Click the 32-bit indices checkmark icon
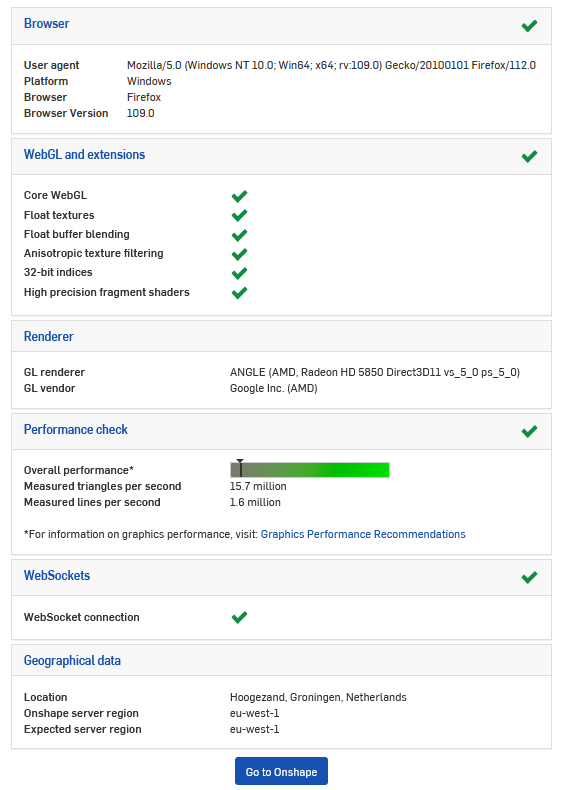The image size is (580, 790). tap(239, 273)
